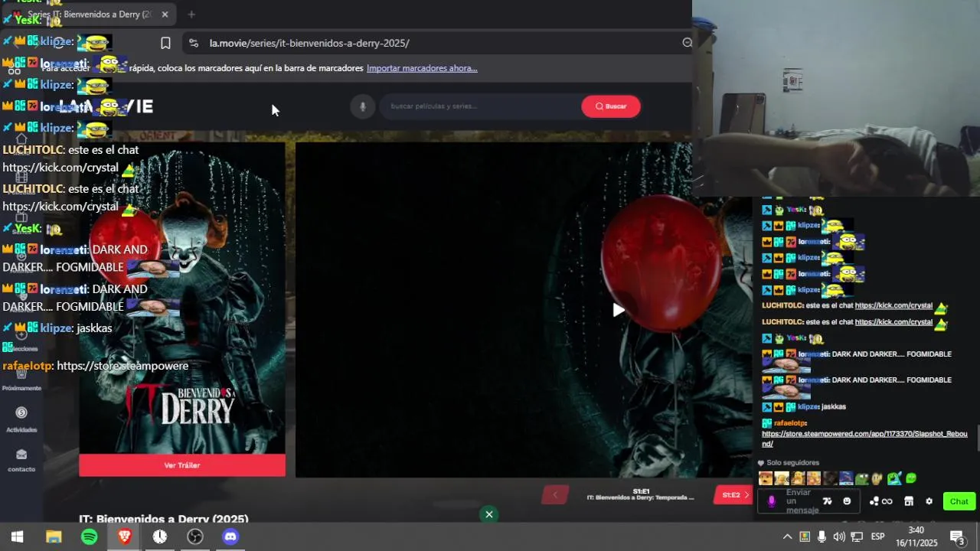Click the chat panel scrollbar

(977, 439)
